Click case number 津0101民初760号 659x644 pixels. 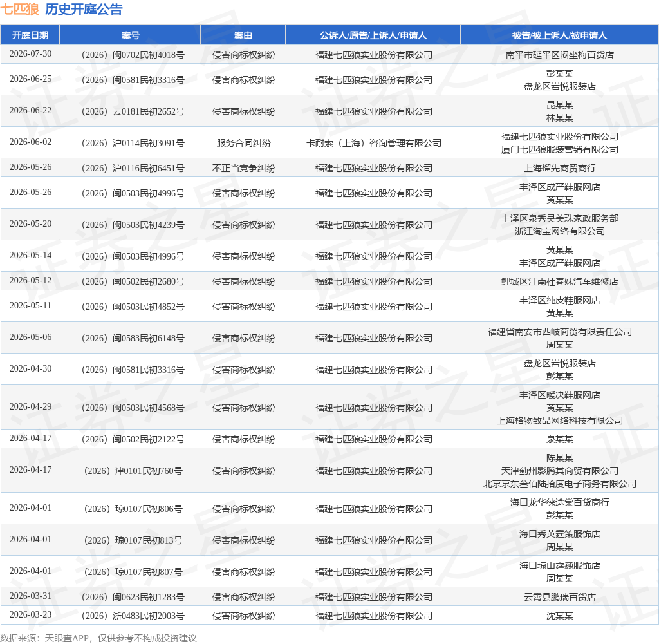(x=133, y=471)
